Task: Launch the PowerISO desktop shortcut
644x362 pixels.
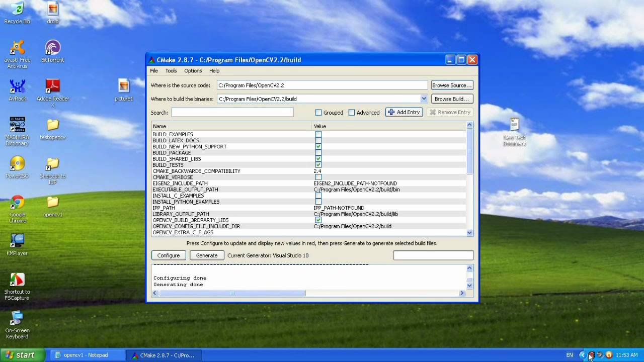Action: pos(17,167)
